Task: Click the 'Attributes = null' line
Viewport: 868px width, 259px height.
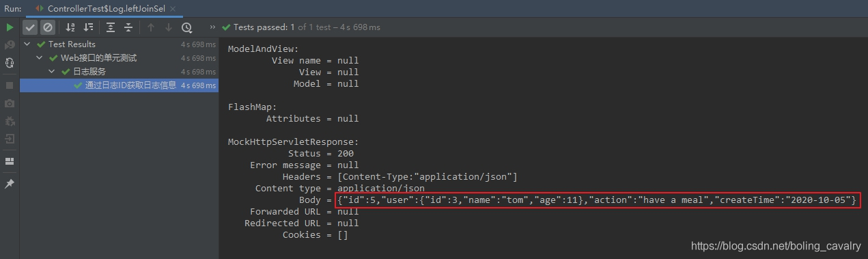Action: pos(312,118)
